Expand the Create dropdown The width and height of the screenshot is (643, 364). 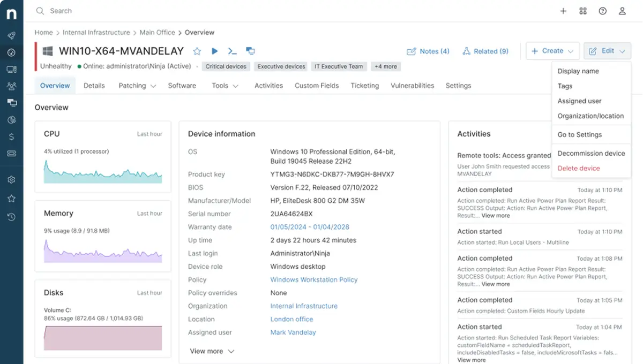tap(552, 51)
